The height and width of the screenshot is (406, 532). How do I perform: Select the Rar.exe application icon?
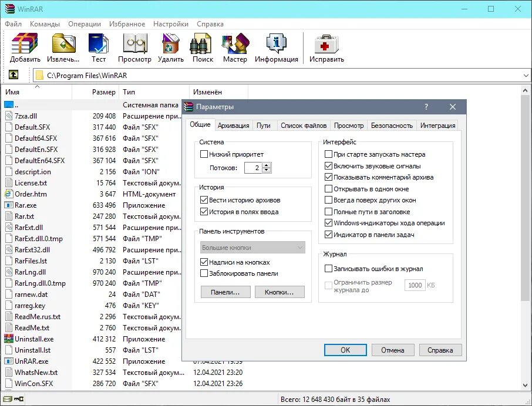[x=8, y=205]
